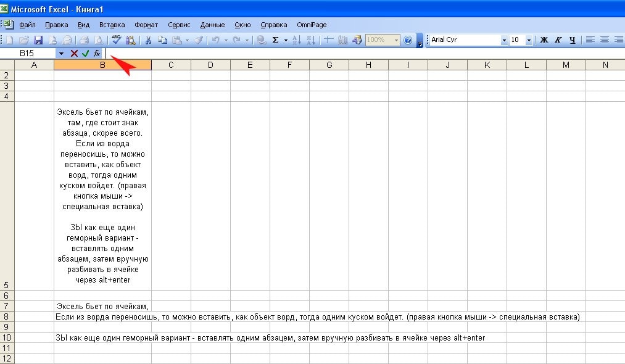Confirm cell entry with green checkmark
This screenshot has width=625, height=364.
pos(86,54)
